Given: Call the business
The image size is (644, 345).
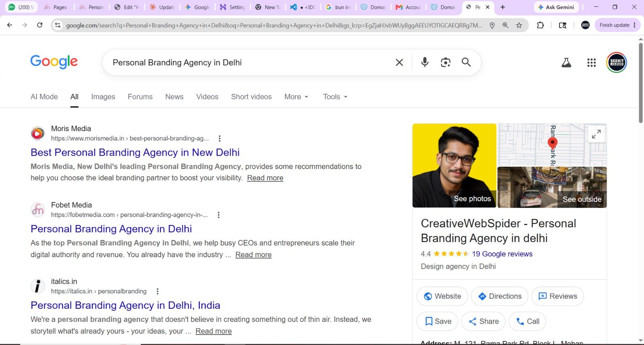Looking at the screenshot, I should [x=528, y=321].
